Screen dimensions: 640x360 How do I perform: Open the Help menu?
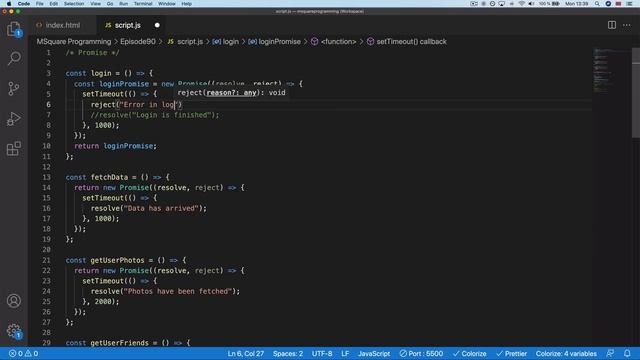tap(187, 4)
